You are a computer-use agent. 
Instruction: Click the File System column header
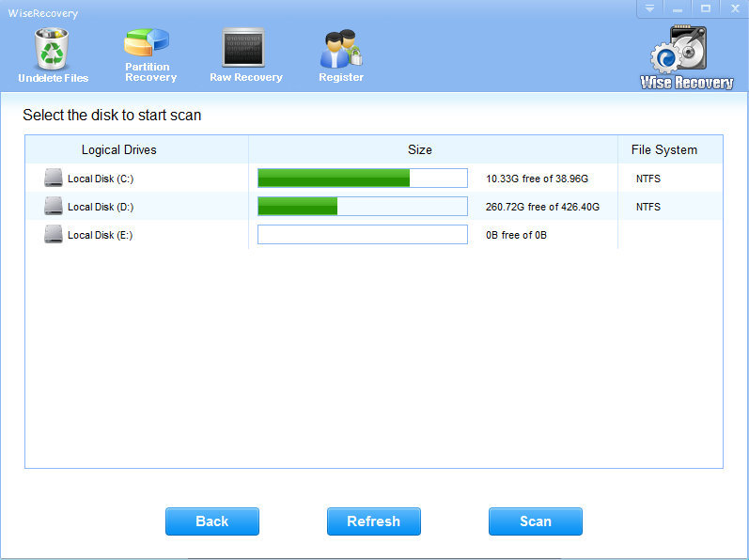pyautogui.click(x=664, y=150)
